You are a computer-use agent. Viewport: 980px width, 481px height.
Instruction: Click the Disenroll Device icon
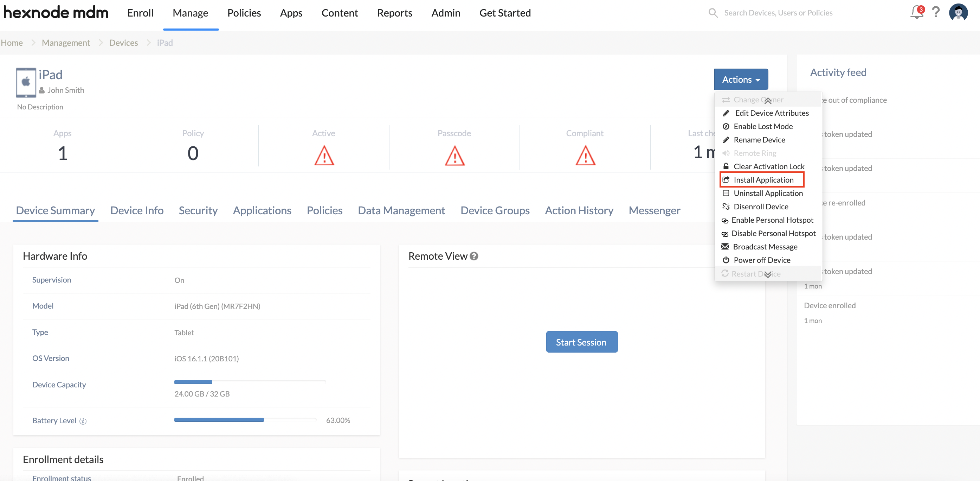pos(726,207)
